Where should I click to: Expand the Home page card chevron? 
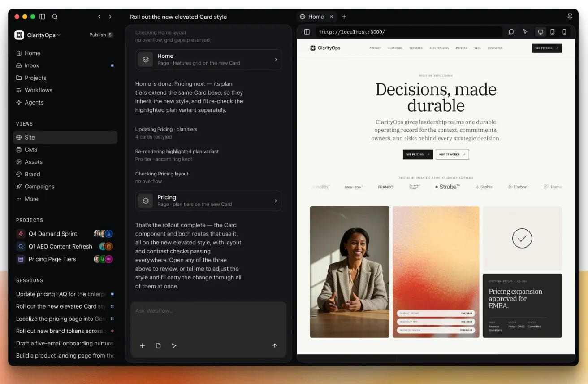(x=276, y=59)
